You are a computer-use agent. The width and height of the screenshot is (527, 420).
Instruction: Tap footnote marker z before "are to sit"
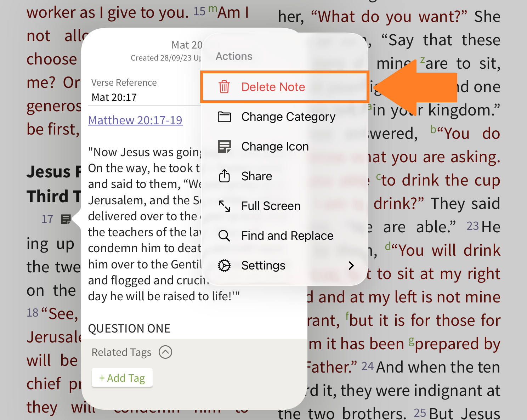coord(422,60)
